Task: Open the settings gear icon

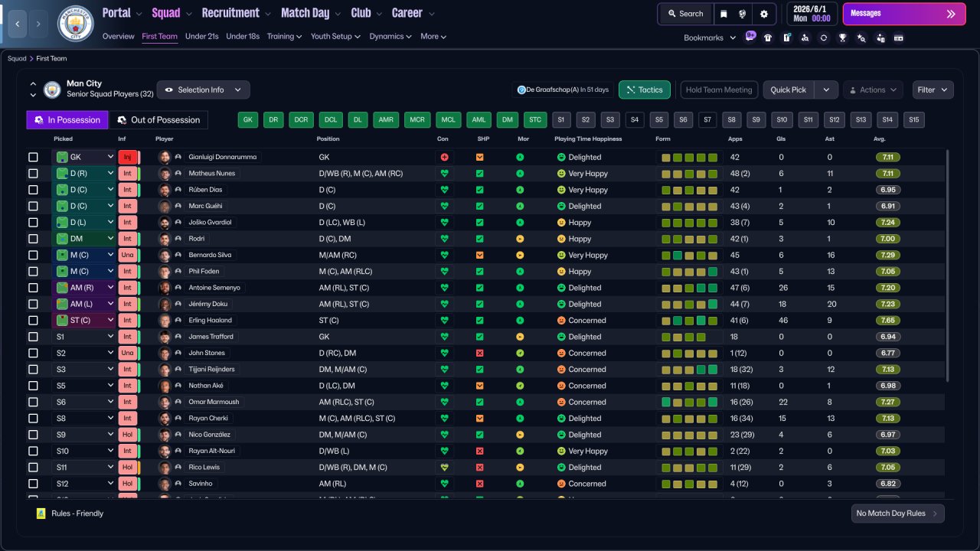Action: [x=764, y=14]
